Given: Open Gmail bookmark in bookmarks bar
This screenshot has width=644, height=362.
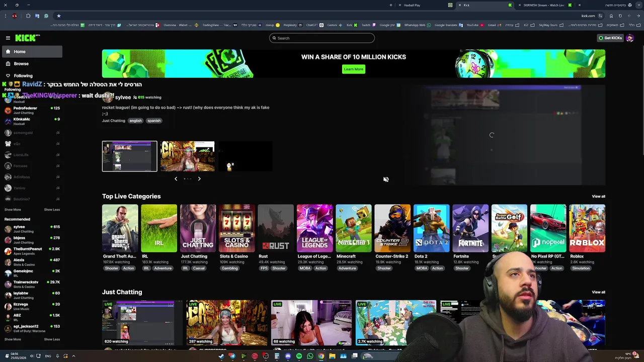Looking at the screenshot, I should coord(494,25).
